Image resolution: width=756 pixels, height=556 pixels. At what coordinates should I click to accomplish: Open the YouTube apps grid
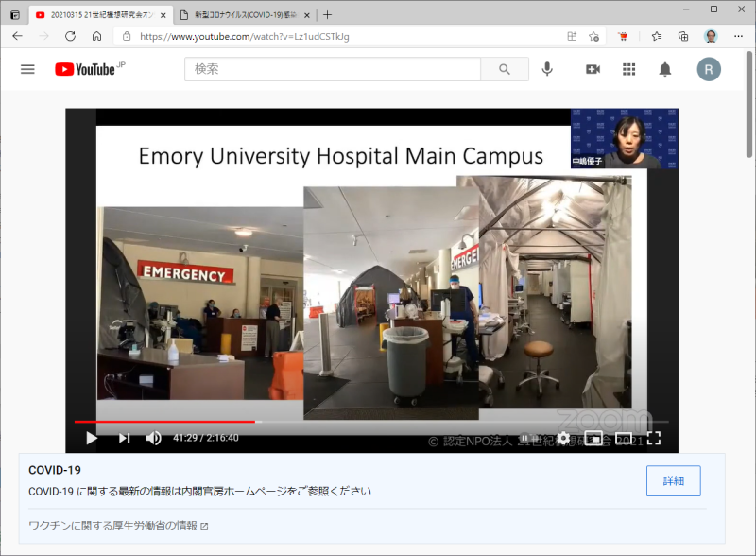click(628, 69)
